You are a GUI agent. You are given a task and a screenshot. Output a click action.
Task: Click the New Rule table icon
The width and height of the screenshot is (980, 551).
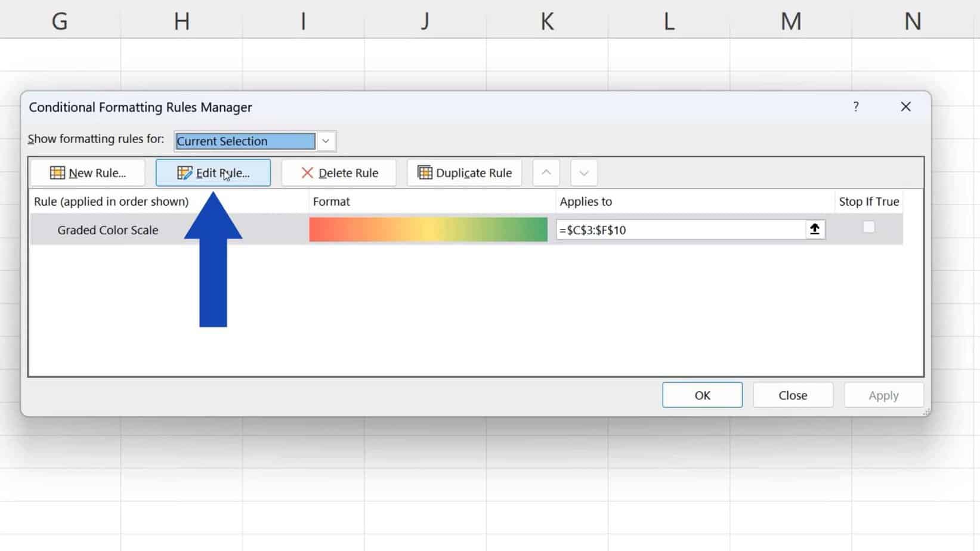57,172
